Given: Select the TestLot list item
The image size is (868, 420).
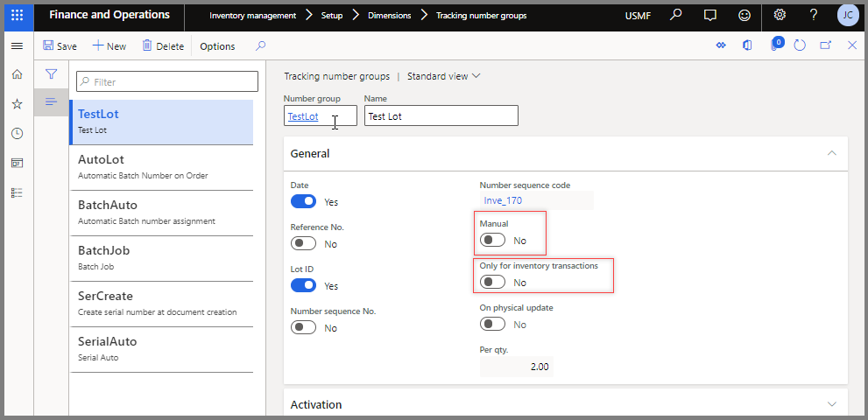Looking at the screenshot, I should [x=161, y=122].
